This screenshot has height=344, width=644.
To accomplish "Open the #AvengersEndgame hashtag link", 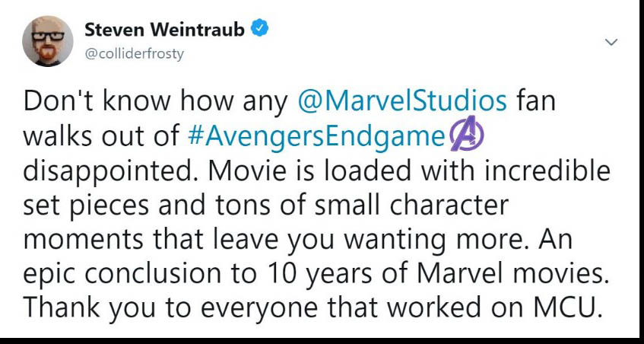I will click(x=315, y=136).
